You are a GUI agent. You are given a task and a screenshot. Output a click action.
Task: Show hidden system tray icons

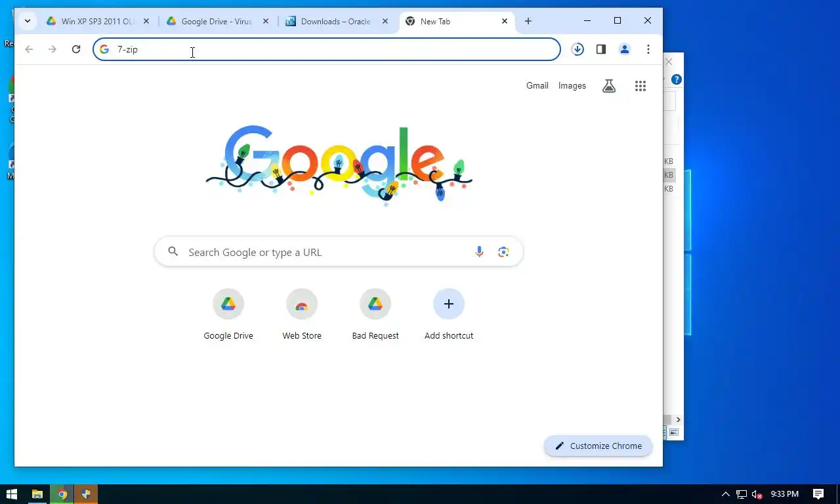(x=726, y=494)
